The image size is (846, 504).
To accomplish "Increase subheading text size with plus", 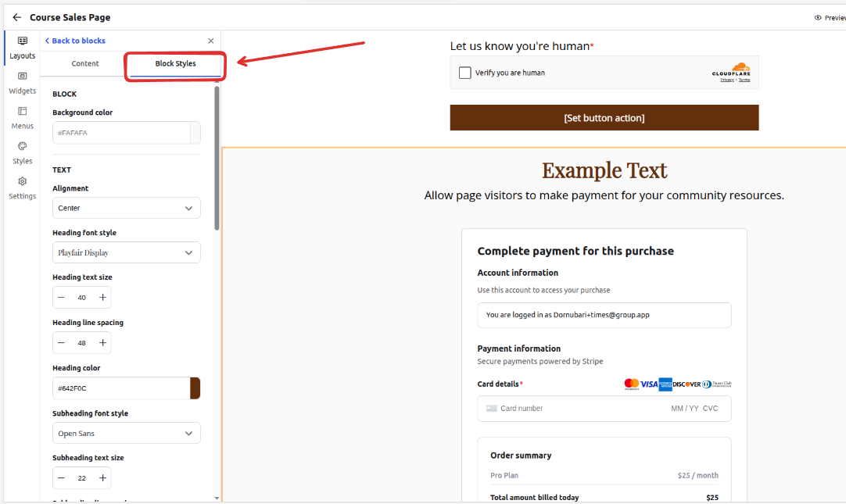I will pyautogui.click(x=102, y=478).
